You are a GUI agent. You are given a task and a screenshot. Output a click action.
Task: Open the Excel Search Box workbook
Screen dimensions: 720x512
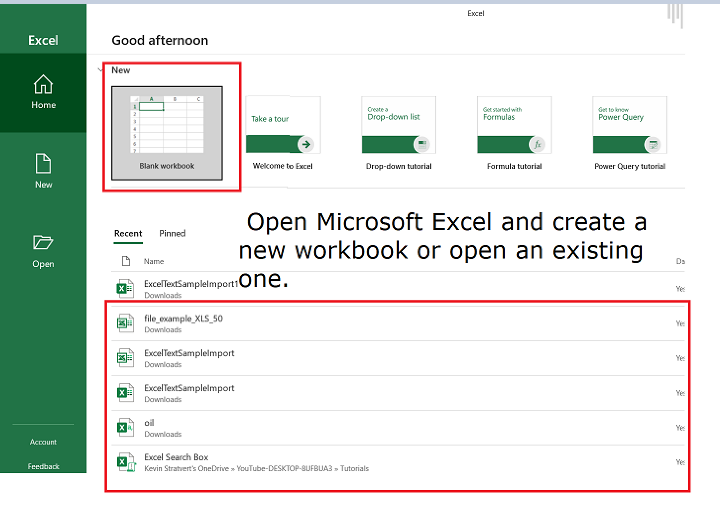tap(398, 462)
